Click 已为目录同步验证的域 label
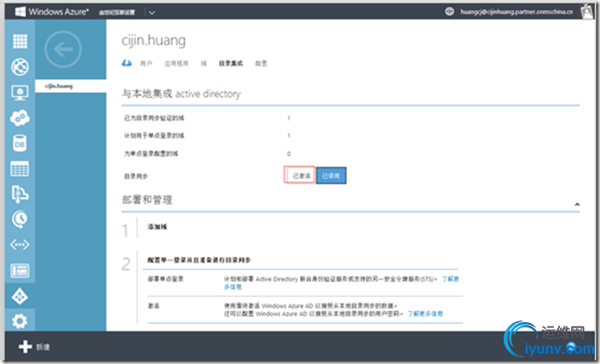The width and height of the screenshot is (600, 364). pos(154,118)
